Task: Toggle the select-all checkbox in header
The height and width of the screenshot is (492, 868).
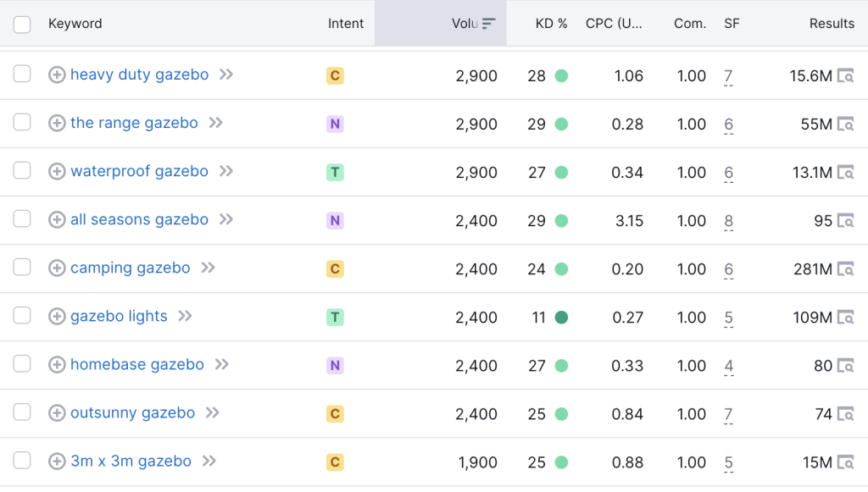Action: [22, 25]
